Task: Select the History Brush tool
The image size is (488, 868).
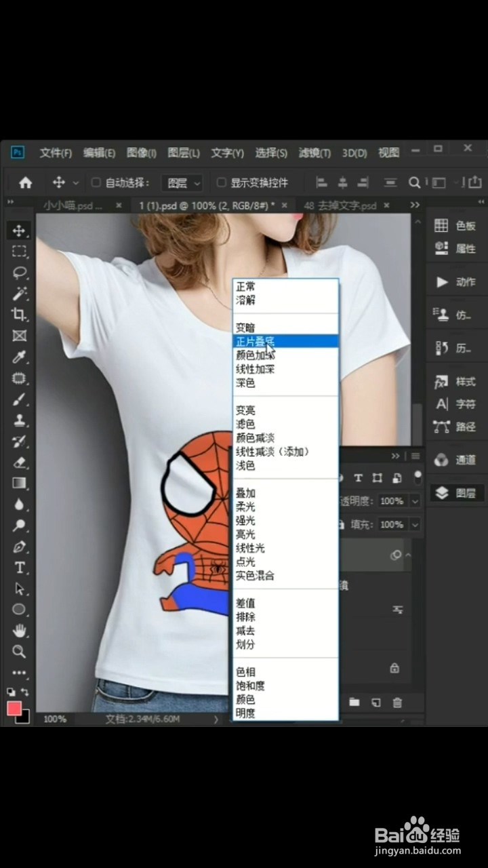Action: coord(19,441)
